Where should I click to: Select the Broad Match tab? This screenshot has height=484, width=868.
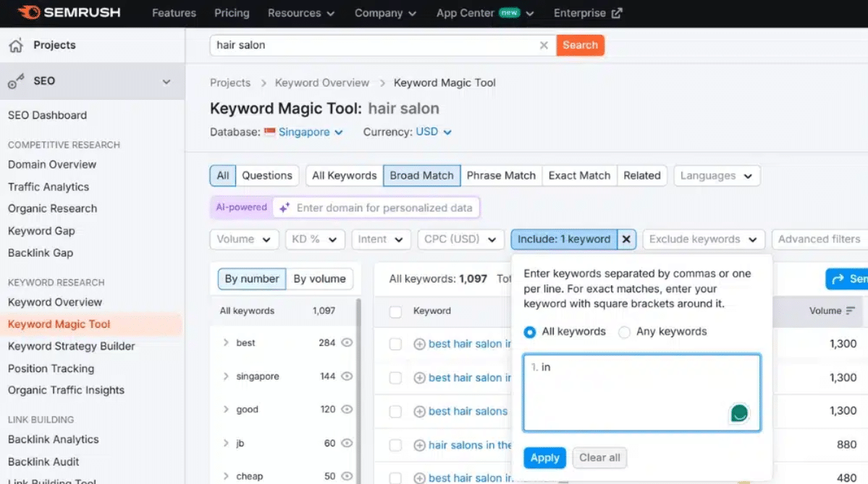point(421,176)
